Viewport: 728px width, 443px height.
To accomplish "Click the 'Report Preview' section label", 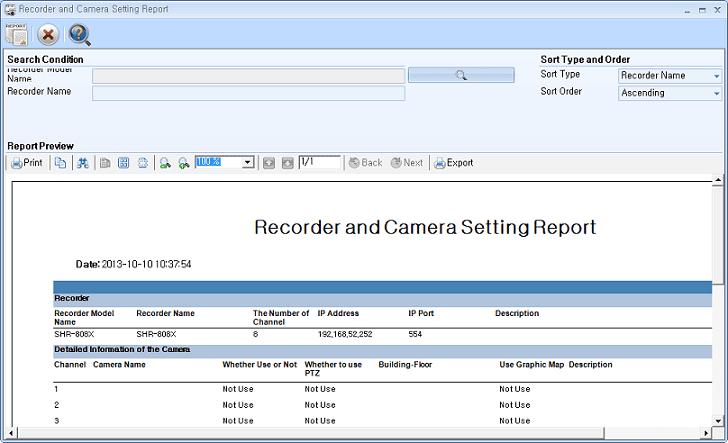I will click(x=40, y=146).
